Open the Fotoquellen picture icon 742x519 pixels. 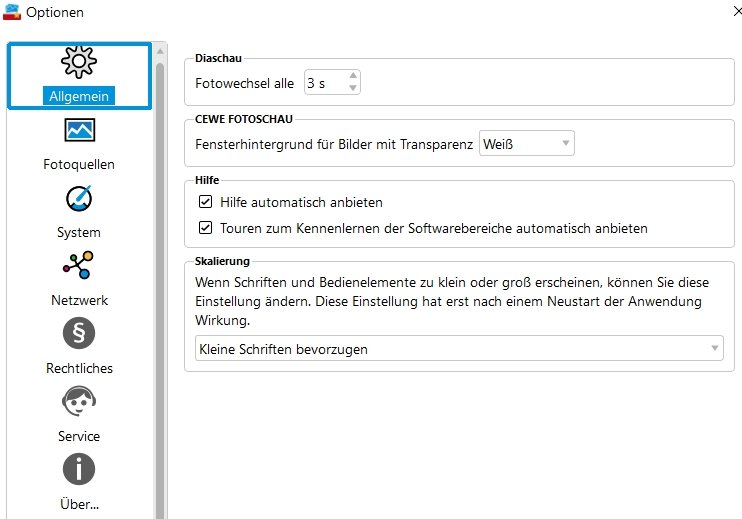[x=79, y=131]
